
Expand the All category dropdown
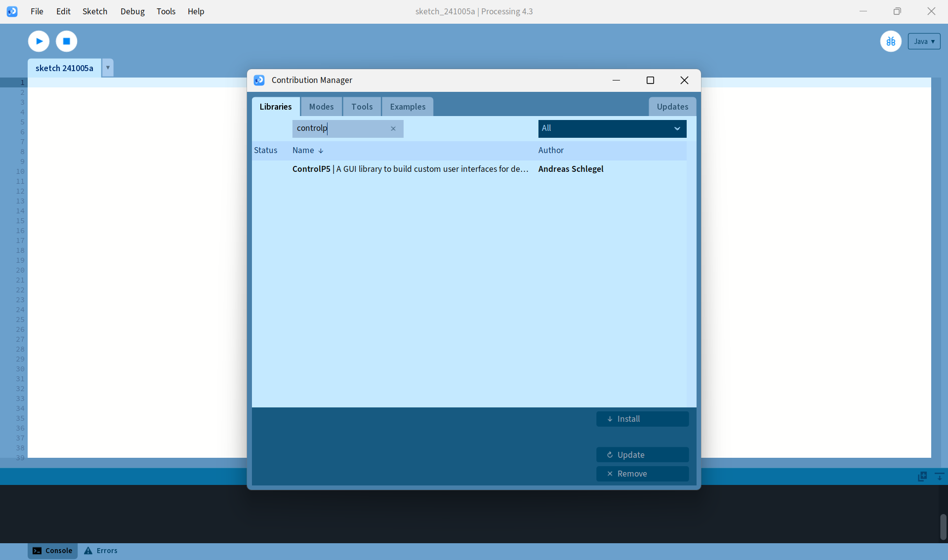pyautogui.click(x=612, y=128)
